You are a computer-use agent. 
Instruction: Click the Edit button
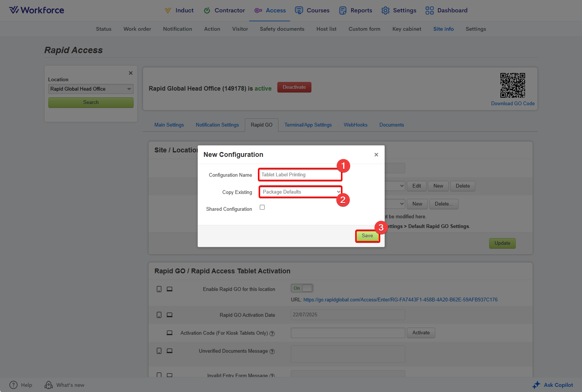click(417, 186)
